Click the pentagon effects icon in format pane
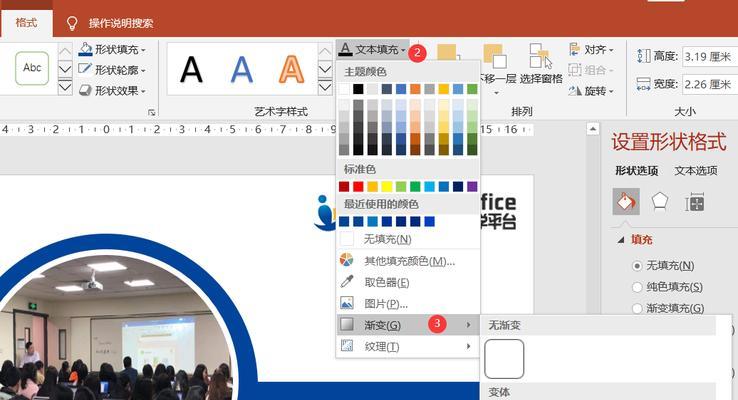The height and width of the screenshot is (400, 738). (660, 202)
